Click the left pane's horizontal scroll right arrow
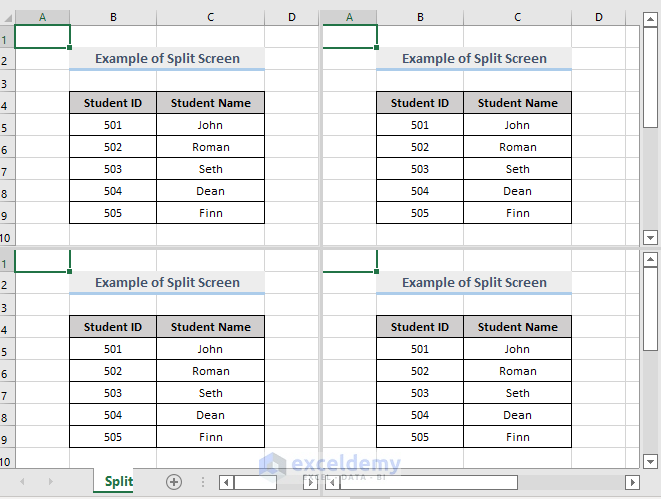Screen dimensions: 661x499 pyautogui.click(x=311, y=482)
